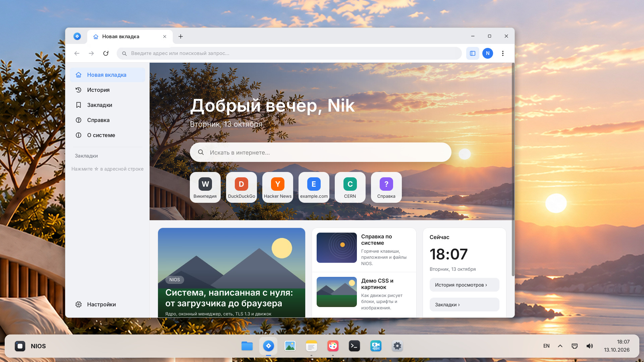Open the Hacker News shortcut tile
The height and width of the screenshot is (362, 644).
click(278, 187)
